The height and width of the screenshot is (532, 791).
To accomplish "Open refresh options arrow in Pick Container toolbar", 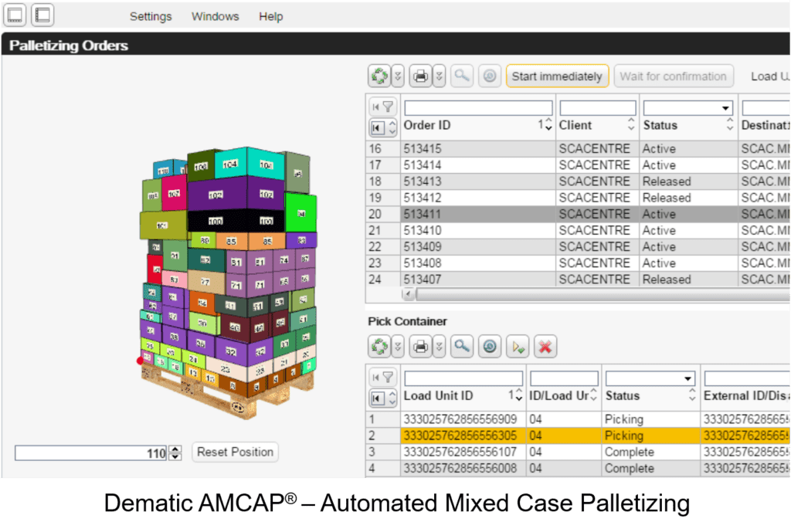I will click(x=398, y=347).
